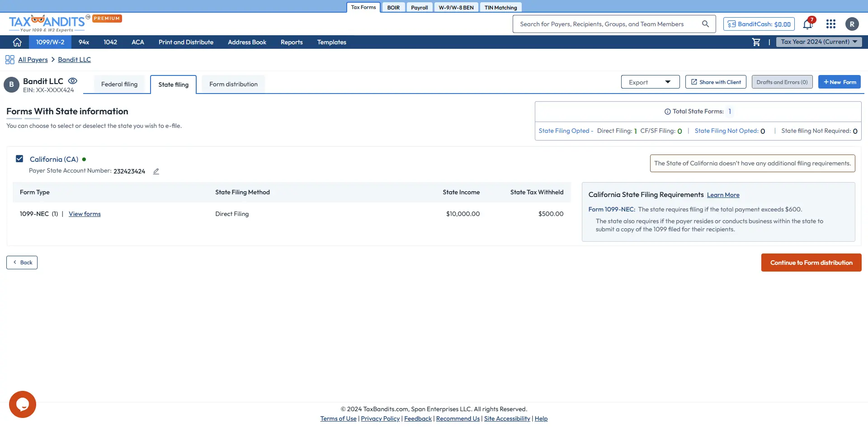Open the Payroll top tab
Screen dimensions: 868x427
point(420,8)
